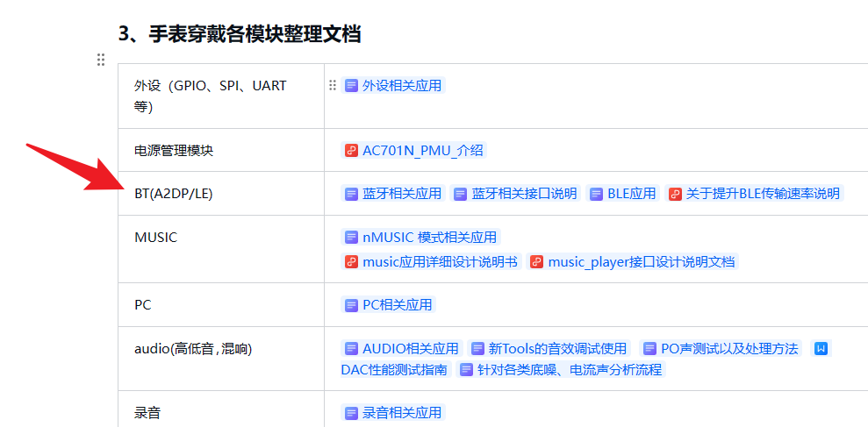Open 新Tools的音效调试使用 document

point(557,348)
